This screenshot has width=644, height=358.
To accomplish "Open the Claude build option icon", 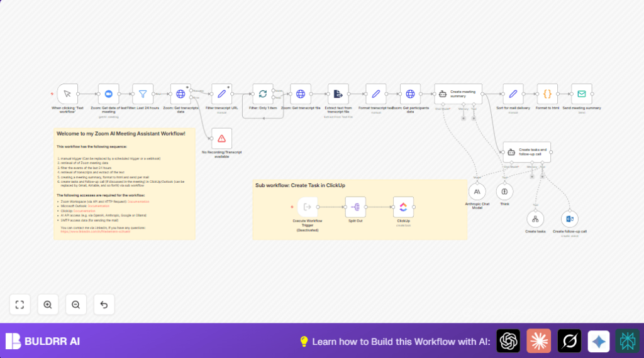I will (x=538, y=341).
